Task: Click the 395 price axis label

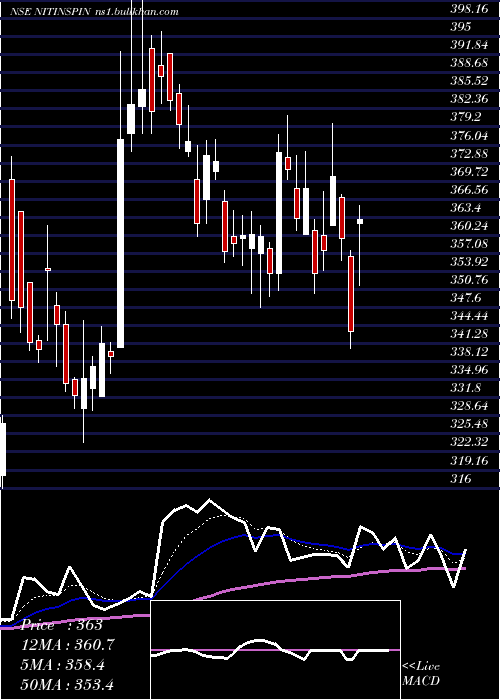Action: [461, 27]
